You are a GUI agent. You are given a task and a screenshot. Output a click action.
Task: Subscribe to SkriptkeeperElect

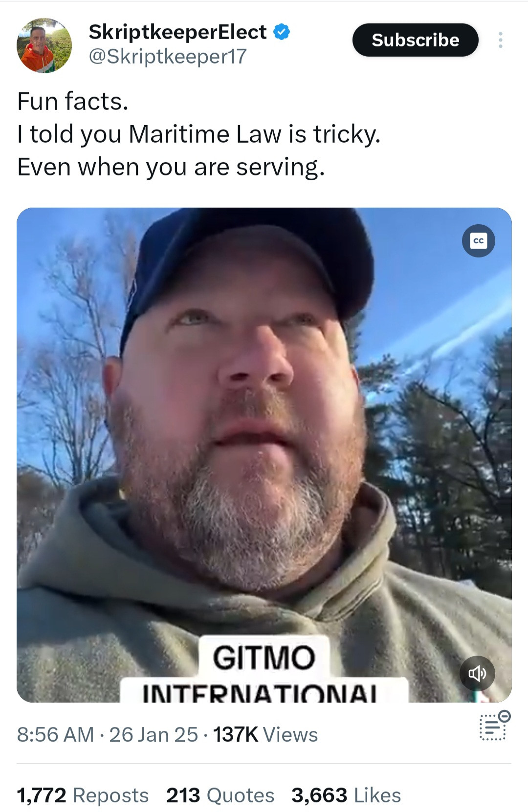(415, 40)
